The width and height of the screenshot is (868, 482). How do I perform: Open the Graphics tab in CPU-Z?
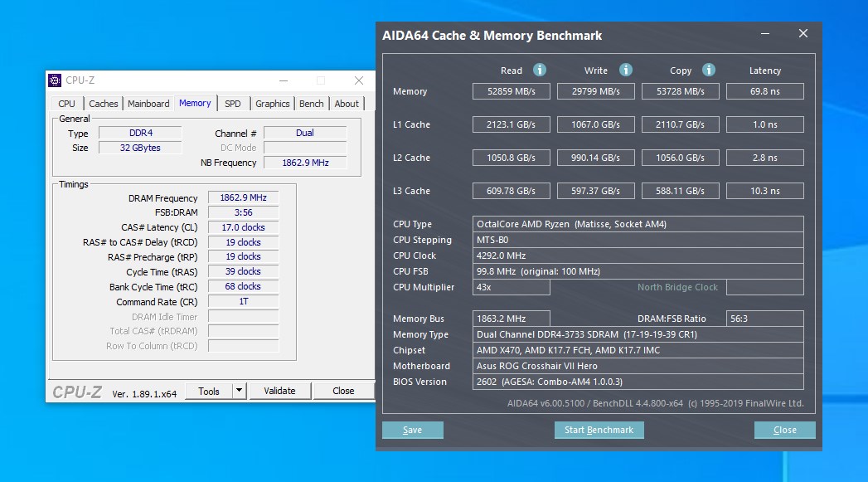click(x=273, y=104)
